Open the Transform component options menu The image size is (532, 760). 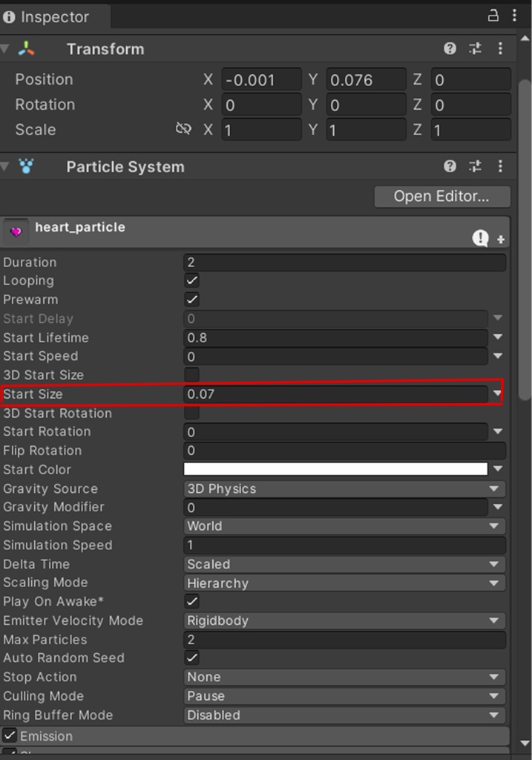[x=501, y=49]
